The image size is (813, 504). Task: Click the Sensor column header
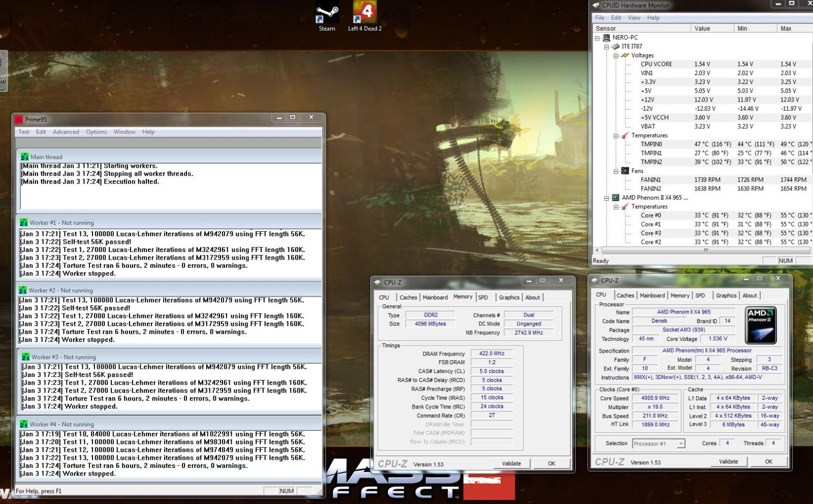coord(641,28)
